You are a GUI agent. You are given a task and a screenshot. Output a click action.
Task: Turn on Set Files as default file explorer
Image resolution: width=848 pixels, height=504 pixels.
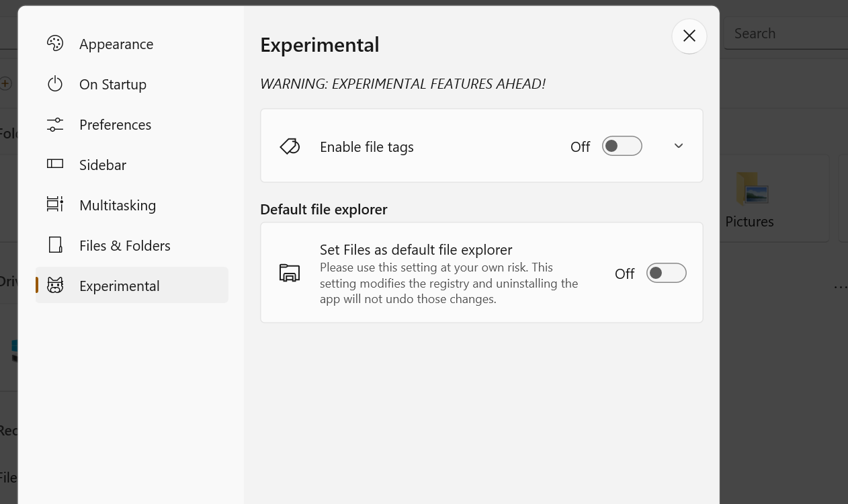(x=666, y=273)
